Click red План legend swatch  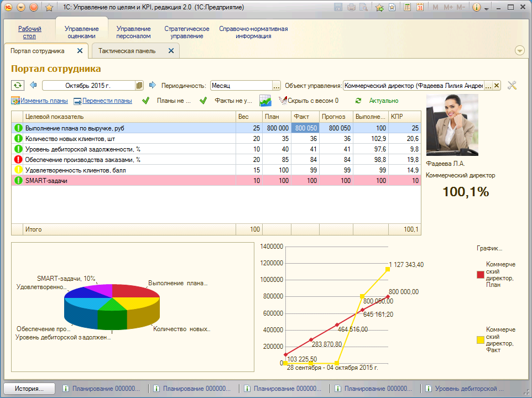click(481, 275)
